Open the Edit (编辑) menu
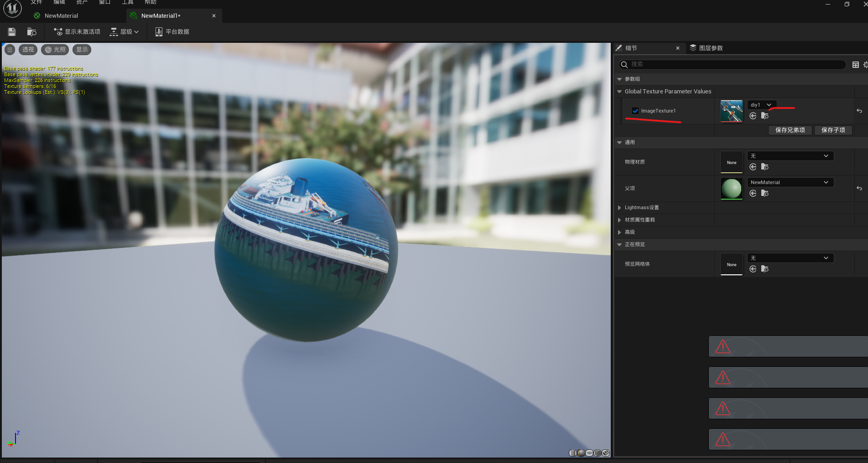 [59, 2]
